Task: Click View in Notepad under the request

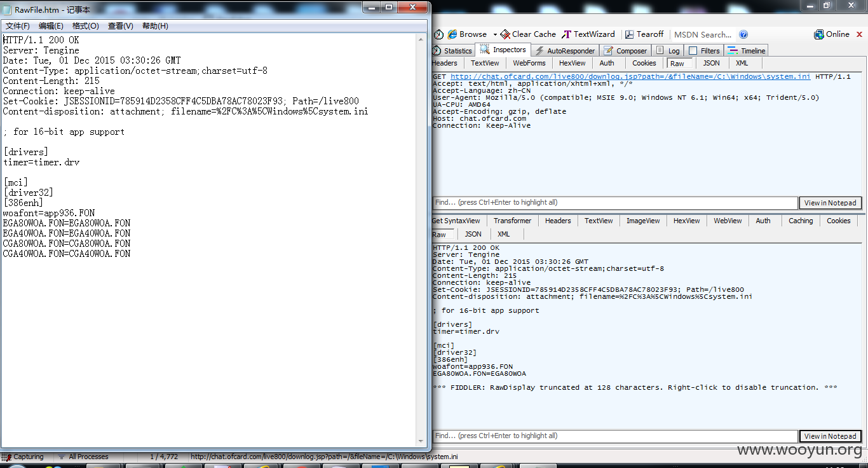Action: tap(830, 203)
